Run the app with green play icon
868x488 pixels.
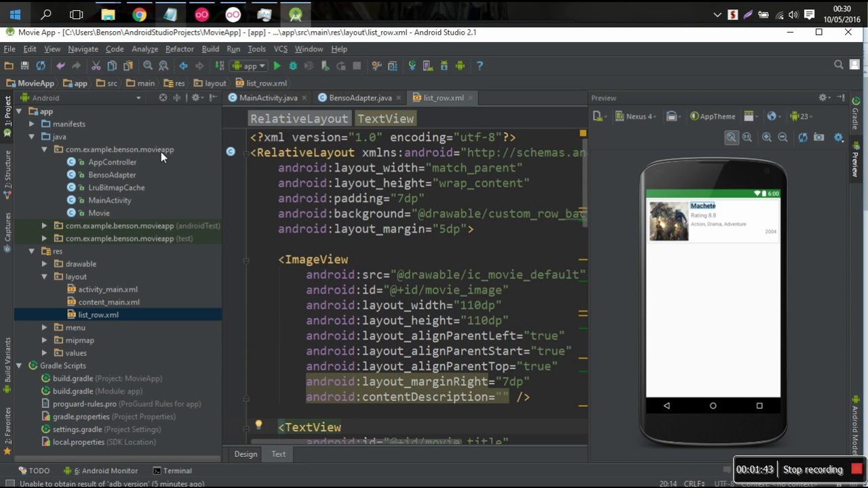(277, 66)
